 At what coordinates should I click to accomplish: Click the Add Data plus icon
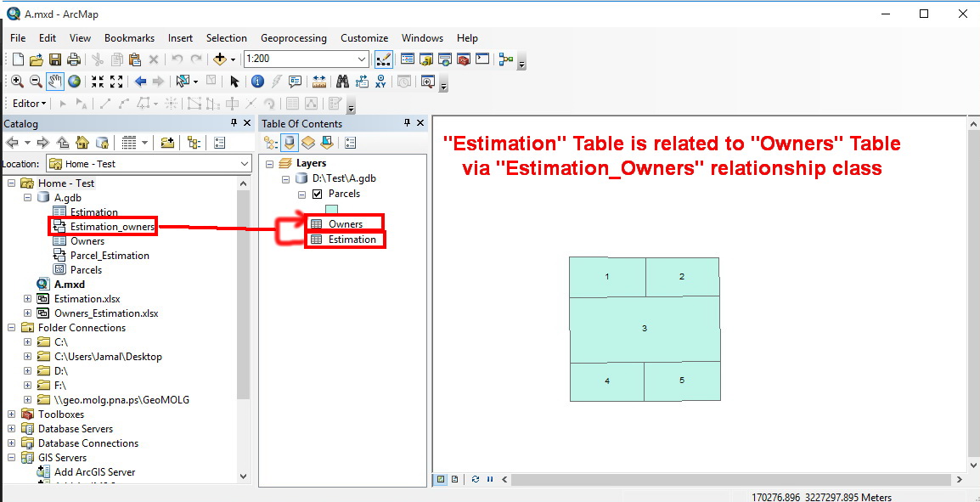pyautogui.click(x=219, y=59)
